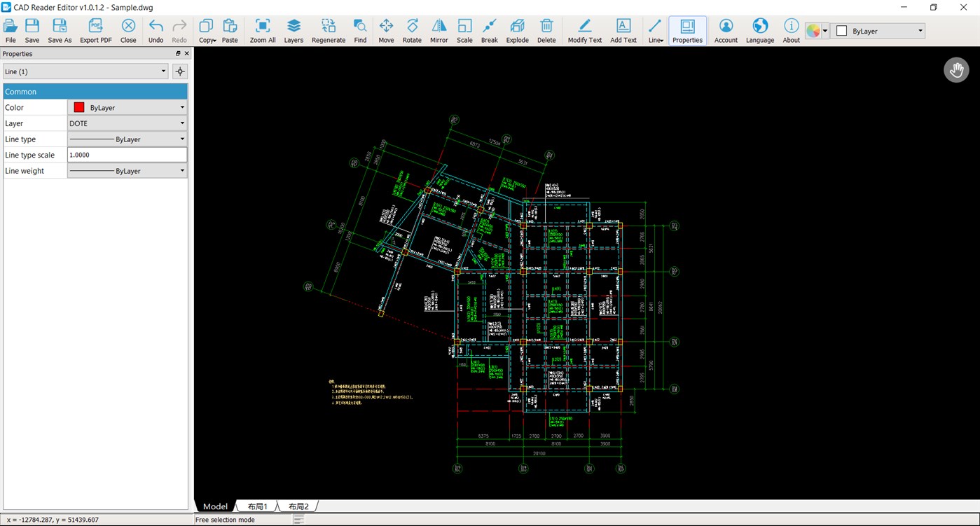
Task: Open the Modify Text tool
Action: [x=584, y=30]
